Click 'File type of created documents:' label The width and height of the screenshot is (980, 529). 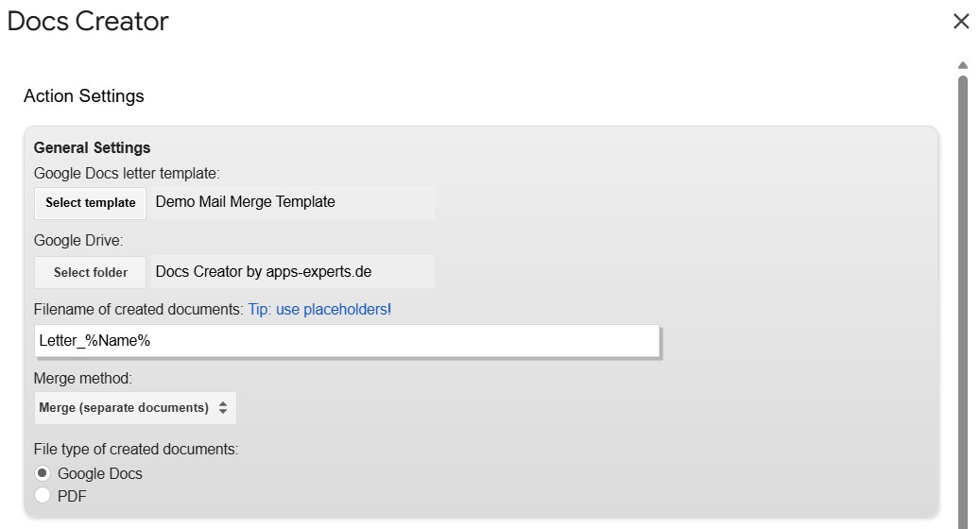tap(136, 449)
